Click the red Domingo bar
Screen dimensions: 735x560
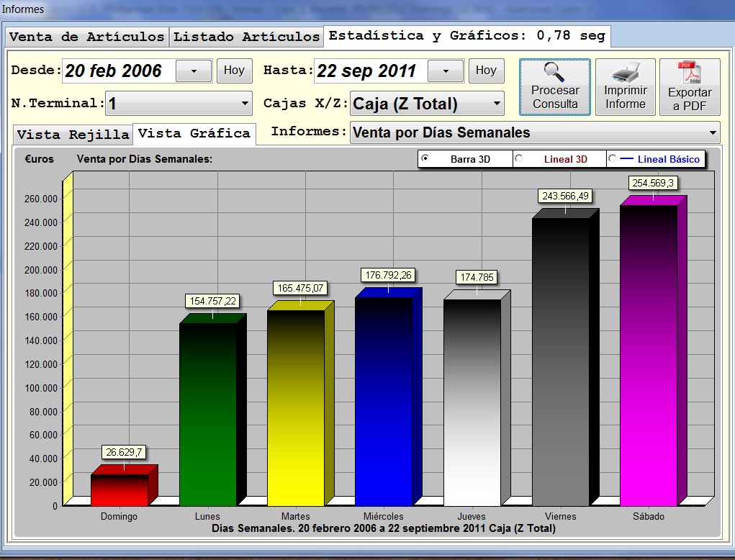coord(119,489)
